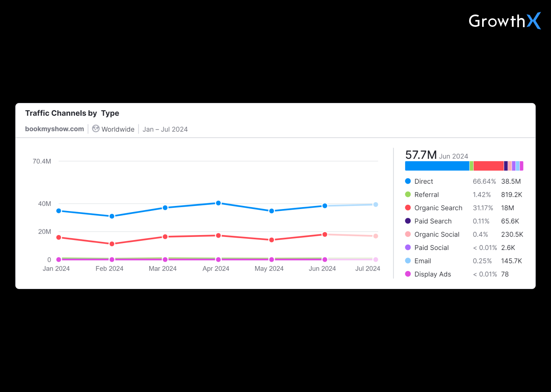The height and width of the screenshot is (392, 551).
Task: Click the Referral legend green dot
Action: pyautogui.click(x=408, y=194)
